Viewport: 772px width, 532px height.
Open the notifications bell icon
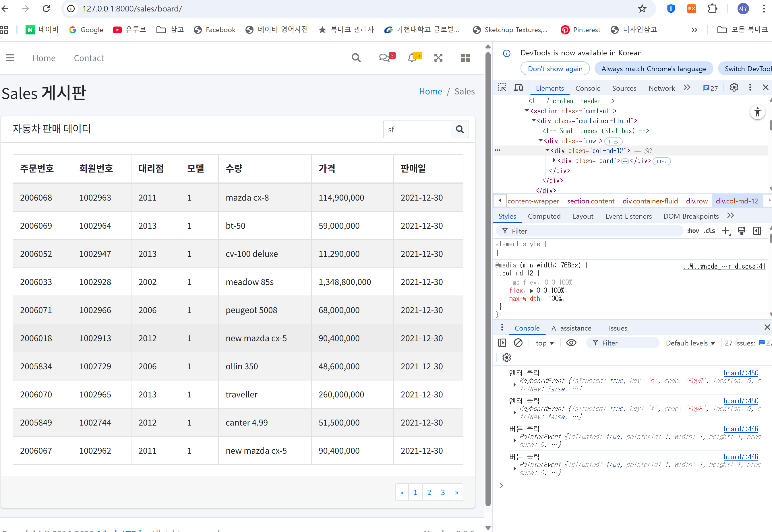click(412, 58)
